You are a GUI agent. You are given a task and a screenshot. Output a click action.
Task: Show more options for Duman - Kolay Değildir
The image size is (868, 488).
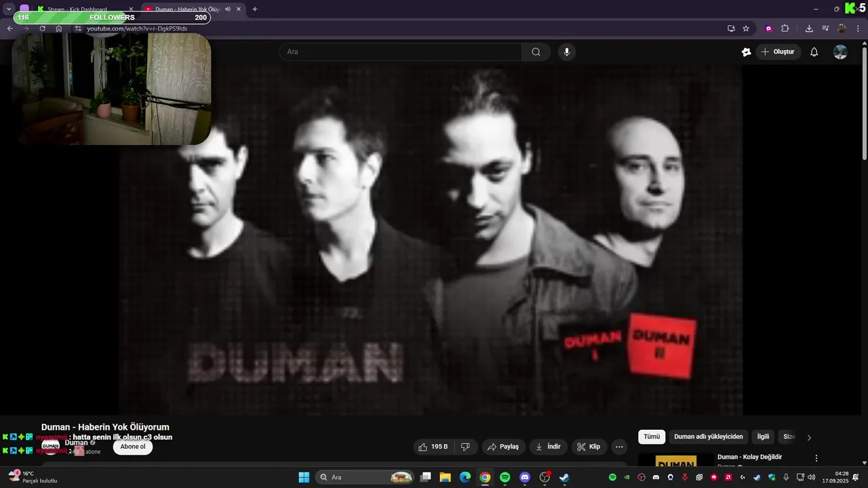[x=816, y=458]
